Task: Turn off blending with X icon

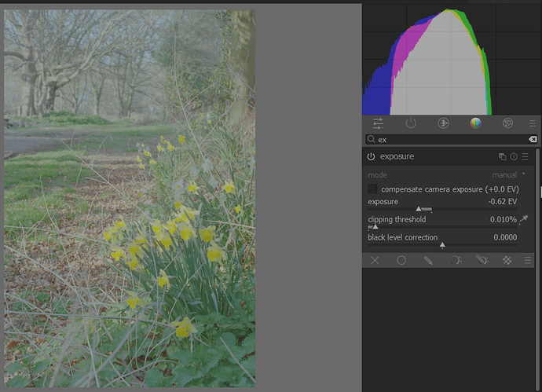Action: [375, 260]
